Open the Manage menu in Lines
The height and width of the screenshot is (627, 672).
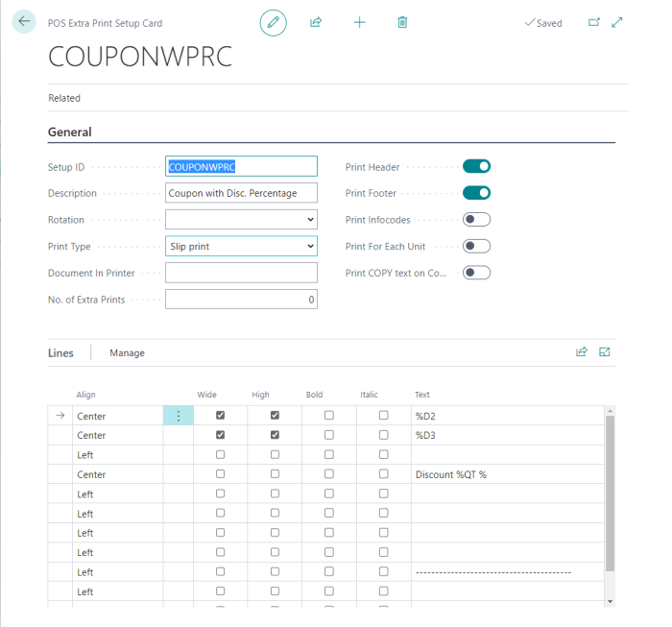[127, 352]
